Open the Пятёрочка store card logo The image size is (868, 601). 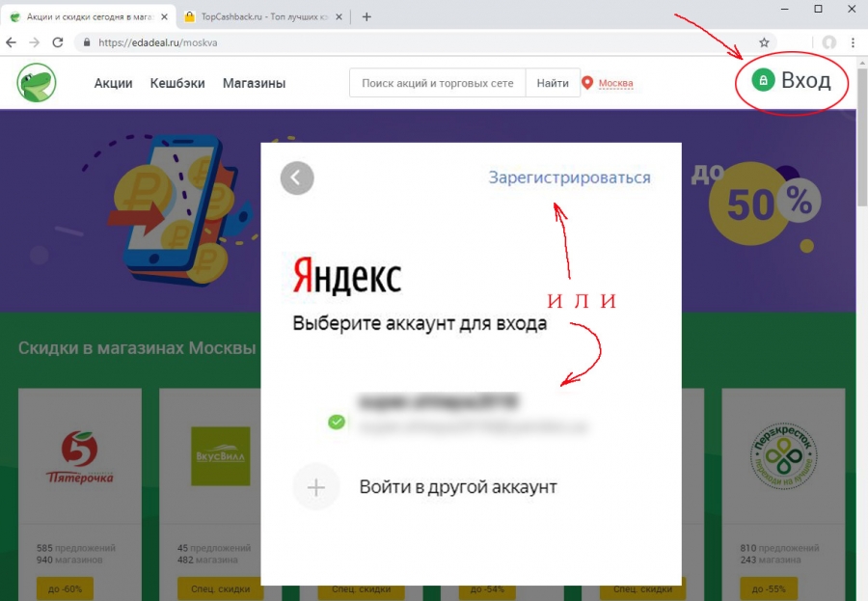coord(80,457)
